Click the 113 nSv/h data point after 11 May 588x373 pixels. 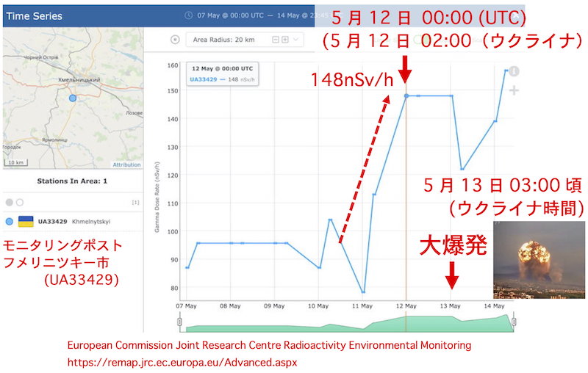[x=374, y=195]
